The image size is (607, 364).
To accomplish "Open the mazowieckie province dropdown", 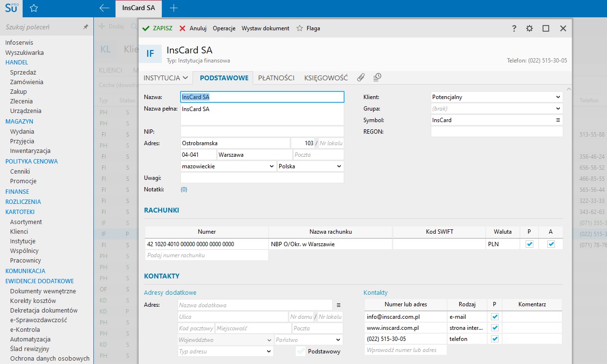I will click(228, 166).
